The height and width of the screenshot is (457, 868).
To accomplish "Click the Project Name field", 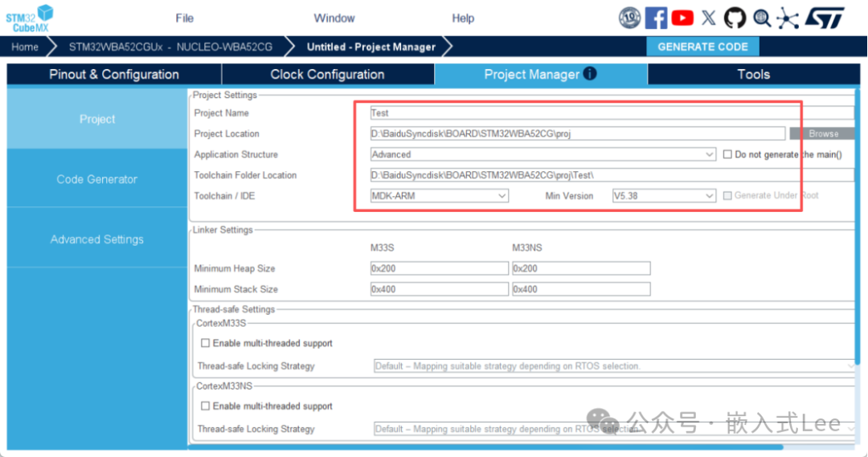I will [x=612, y=113].
